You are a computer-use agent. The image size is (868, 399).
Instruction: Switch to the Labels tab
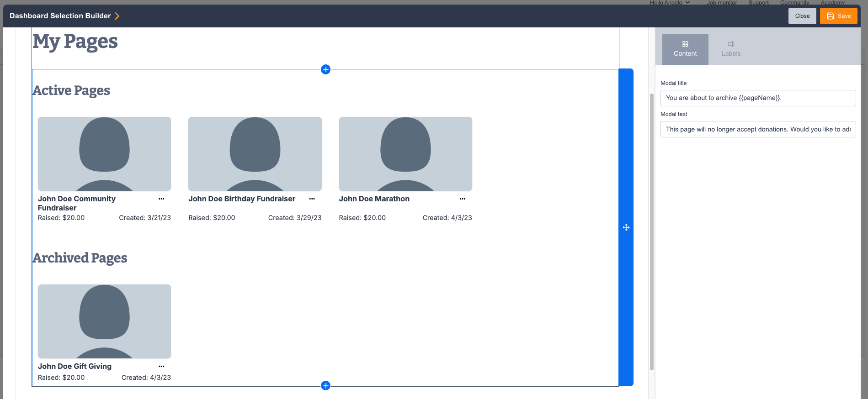pos(731,49)
